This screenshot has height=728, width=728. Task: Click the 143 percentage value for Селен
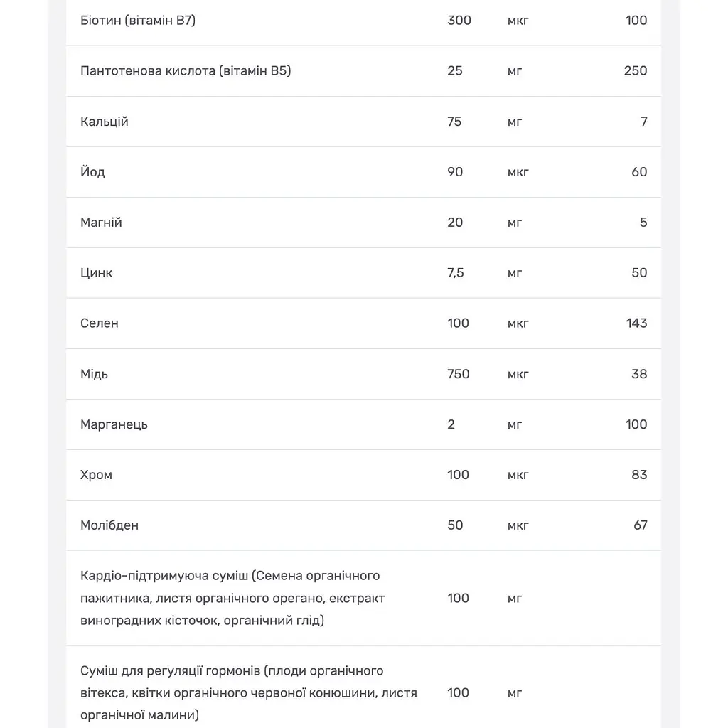pyautogui.click(x=636, y=323)
